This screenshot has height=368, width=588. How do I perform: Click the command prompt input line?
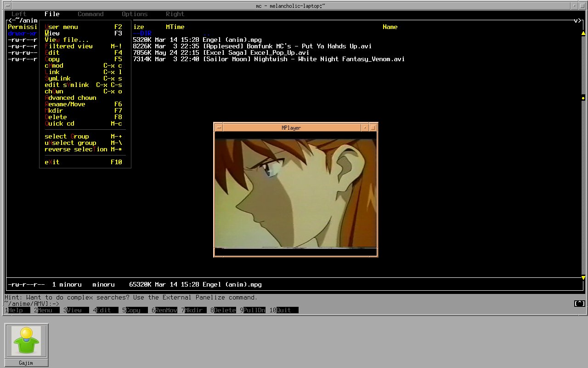point(294,304)
